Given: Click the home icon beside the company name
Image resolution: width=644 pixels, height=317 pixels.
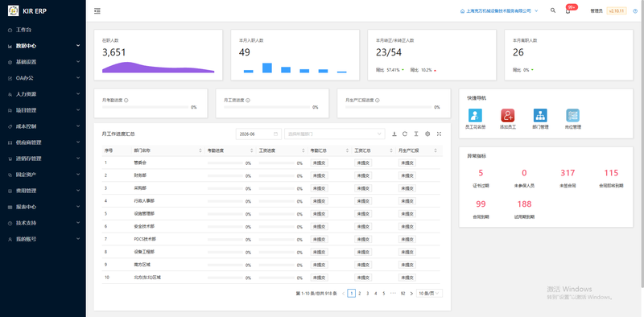Looking at the screenshot, I should point(462,11).
